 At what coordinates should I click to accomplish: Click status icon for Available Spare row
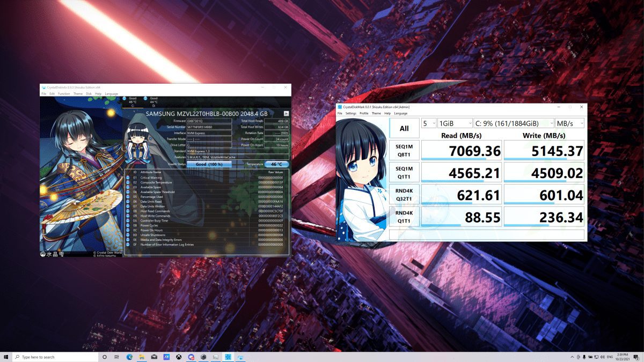[128, 187]
